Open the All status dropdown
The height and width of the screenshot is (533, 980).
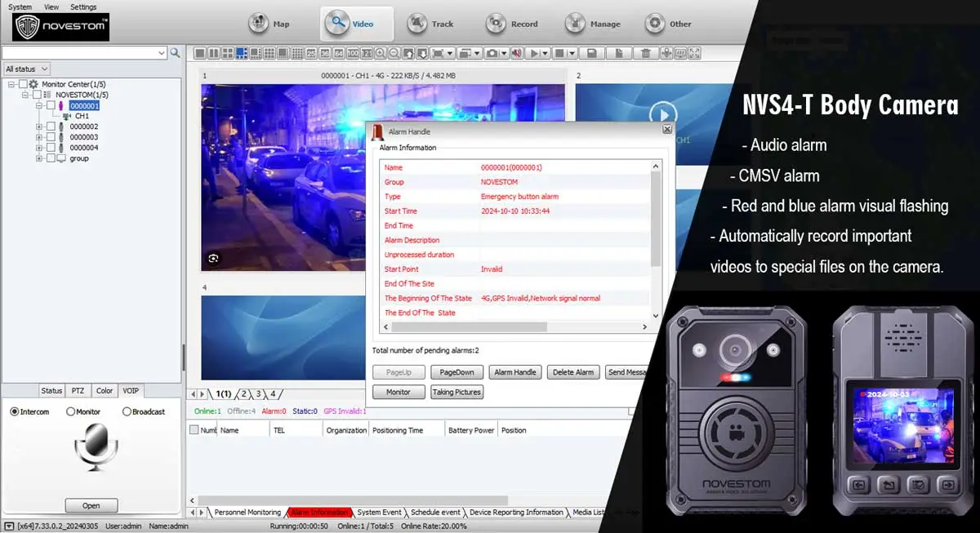[x=26, y=69]
